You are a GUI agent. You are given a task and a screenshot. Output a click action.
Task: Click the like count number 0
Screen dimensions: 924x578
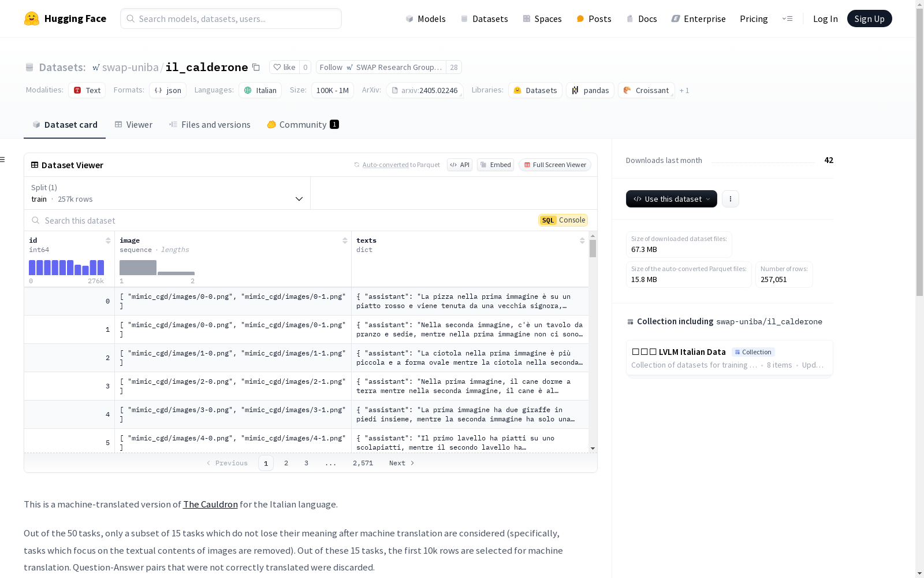[305, 67]
